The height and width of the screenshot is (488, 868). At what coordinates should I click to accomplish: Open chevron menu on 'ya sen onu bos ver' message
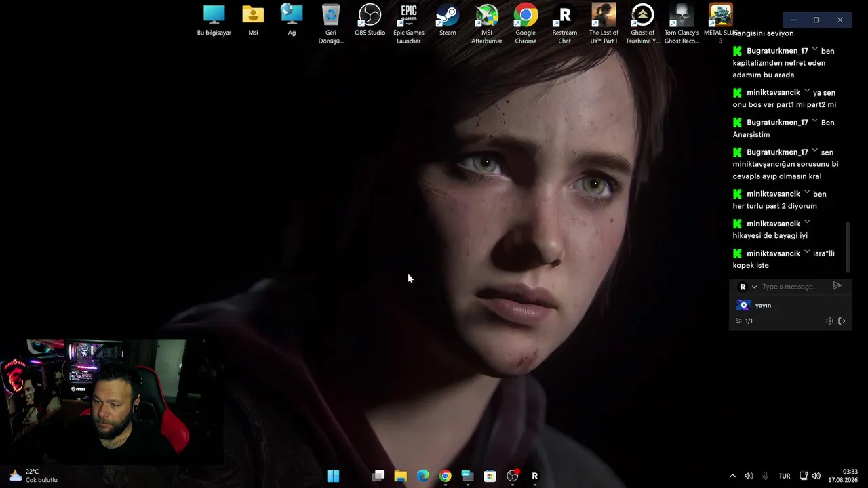click(807, 91)
